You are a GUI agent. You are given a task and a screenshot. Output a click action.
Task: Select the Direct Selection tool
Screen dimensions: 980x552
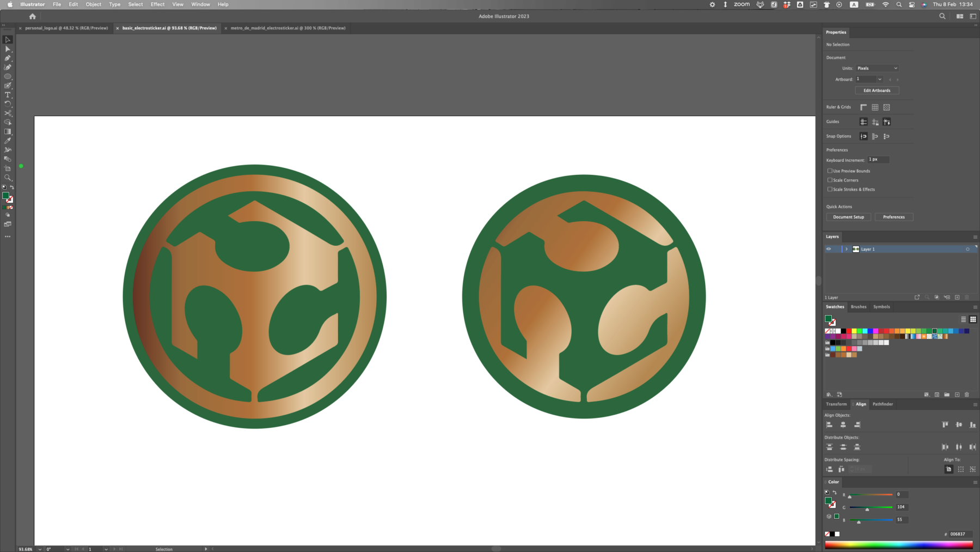[8, 49]
